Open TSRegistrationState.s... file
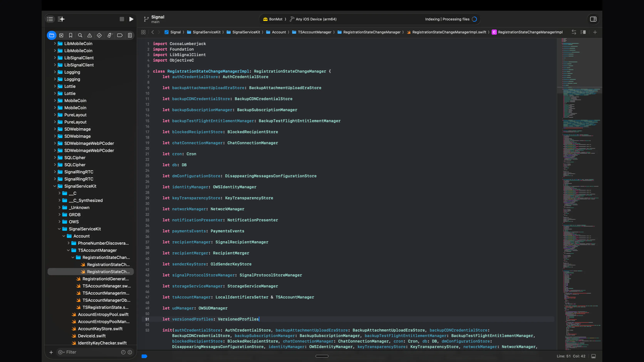 [102, 307]
